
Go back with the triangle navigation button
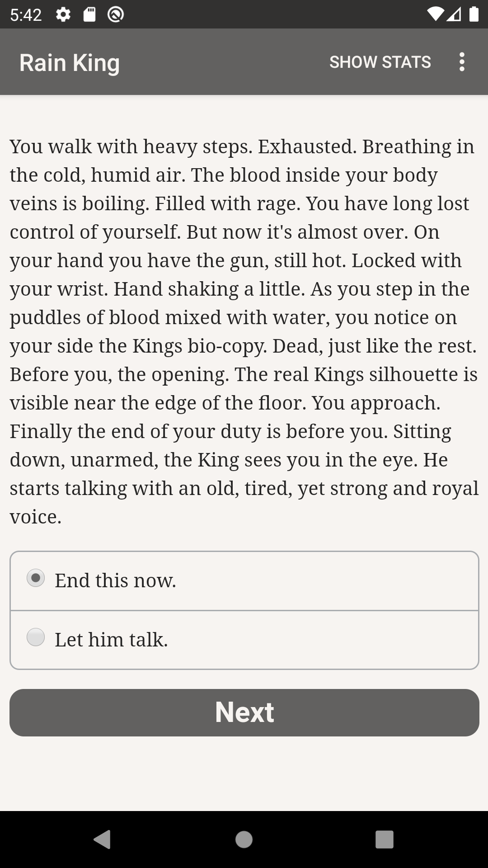point(102,840)
